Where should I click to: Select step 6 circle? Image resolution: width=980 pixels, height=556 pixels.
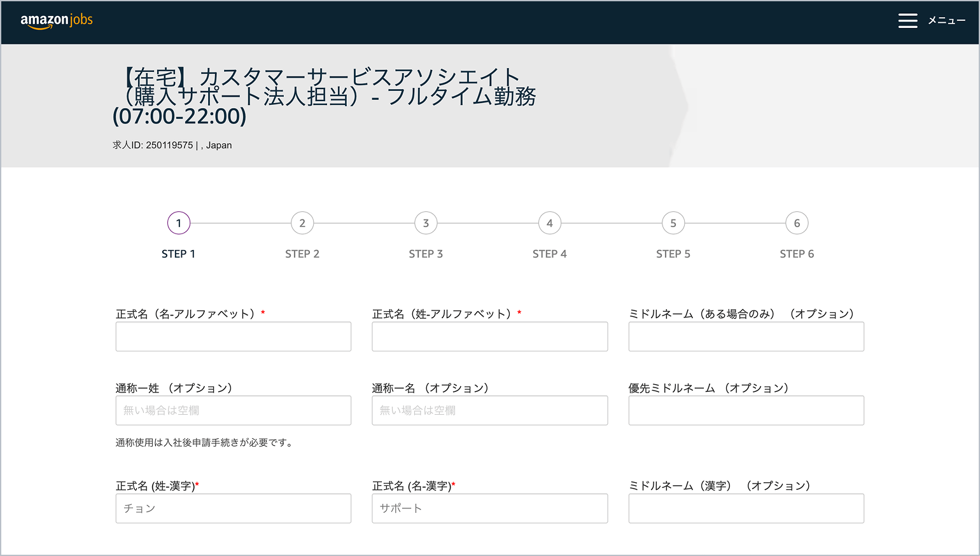[797, 223]
